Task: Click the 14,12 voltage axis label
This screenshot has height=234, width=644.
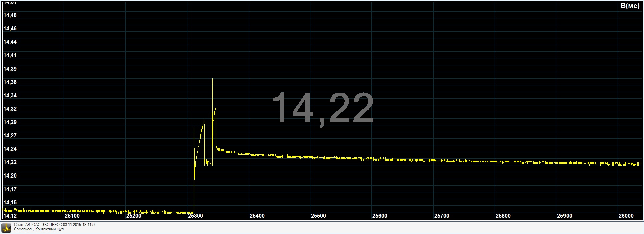Action: tap(10, 216)
